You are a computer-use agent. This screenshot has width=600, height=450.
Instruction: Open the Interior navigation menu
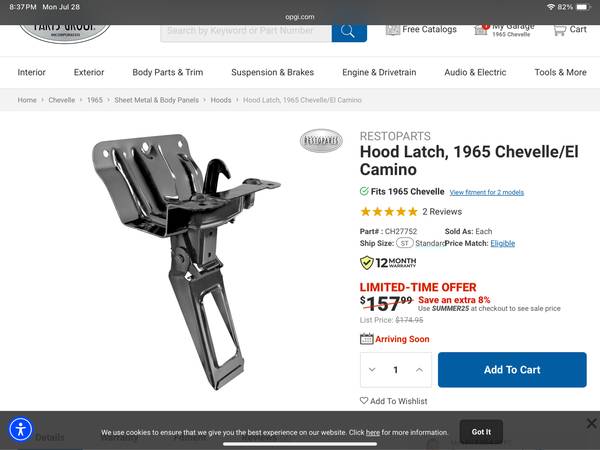[x=31, y=72]
